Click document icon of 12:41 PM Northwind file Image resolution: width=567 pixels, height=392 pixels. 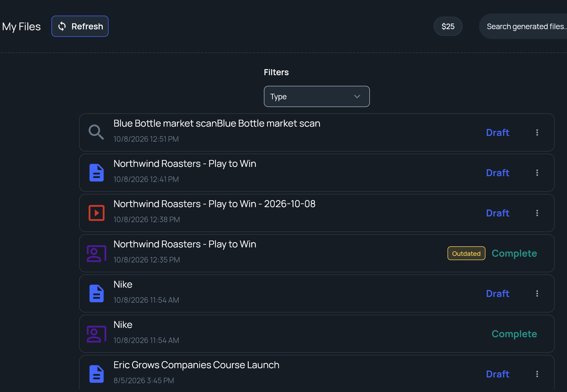(96, 172)
